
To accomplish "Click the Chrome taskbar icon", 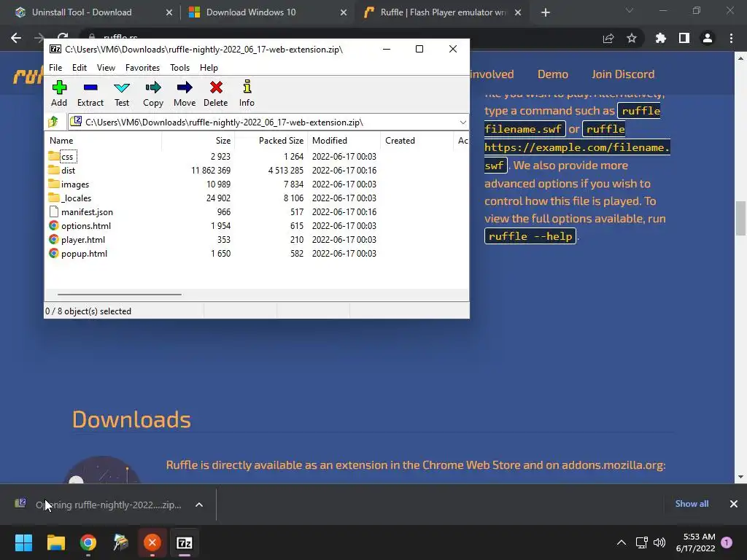I will pos(88,542).
